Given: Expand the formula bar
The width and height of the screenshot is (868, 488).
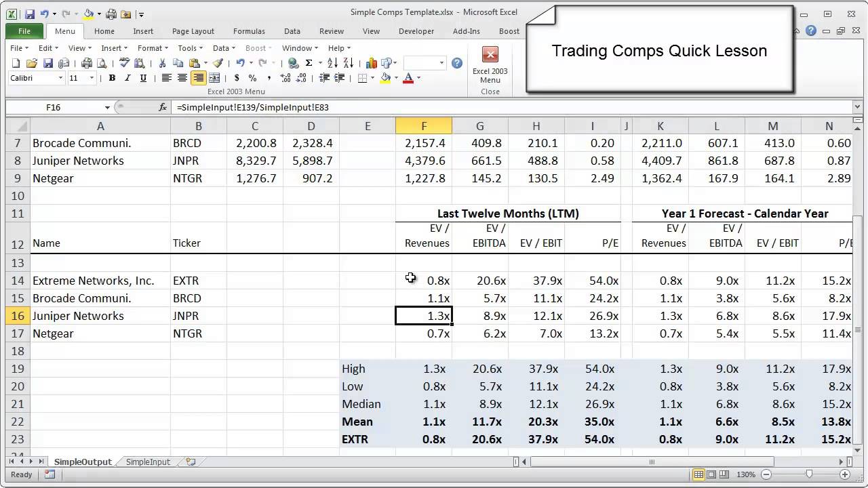Looking at the screenshot, I should tap(858, 107).
